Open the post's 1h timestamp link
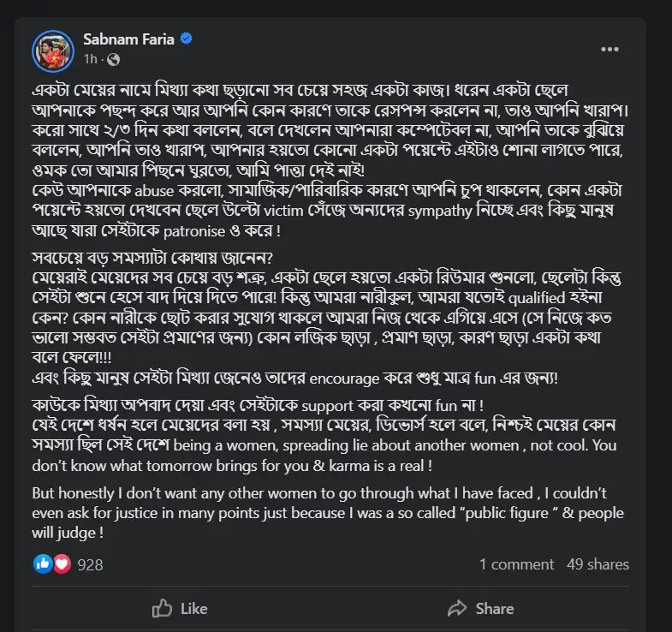 (x=91, y=59)
